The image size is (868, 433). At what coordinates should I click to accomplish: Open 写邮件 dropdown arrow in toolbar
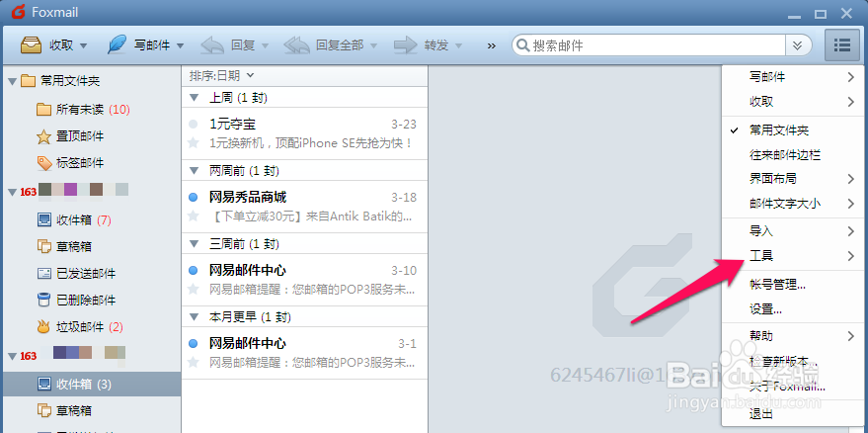tap(180, 46)
